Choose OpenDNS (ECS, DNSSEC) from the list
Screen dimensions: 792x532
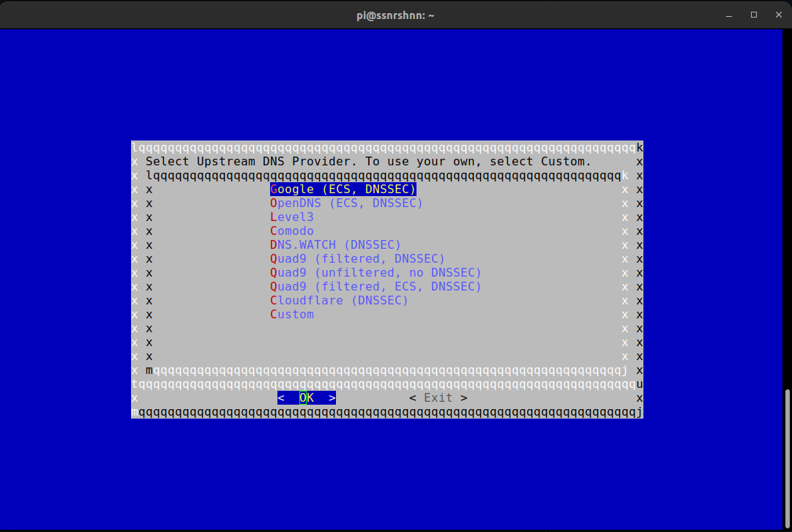point(346,203)
